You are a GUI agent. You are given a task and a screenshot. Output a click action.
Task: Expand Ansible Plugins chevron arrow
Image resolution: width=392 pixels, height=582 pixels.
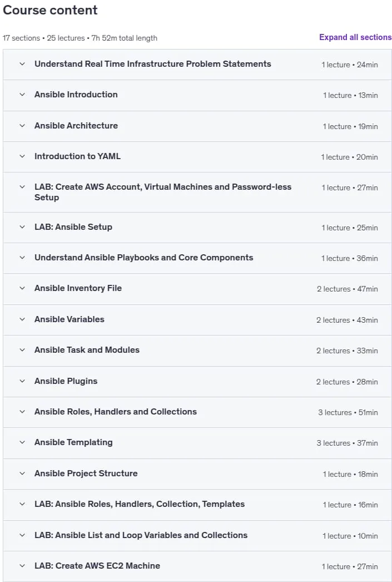pos(22,381)
